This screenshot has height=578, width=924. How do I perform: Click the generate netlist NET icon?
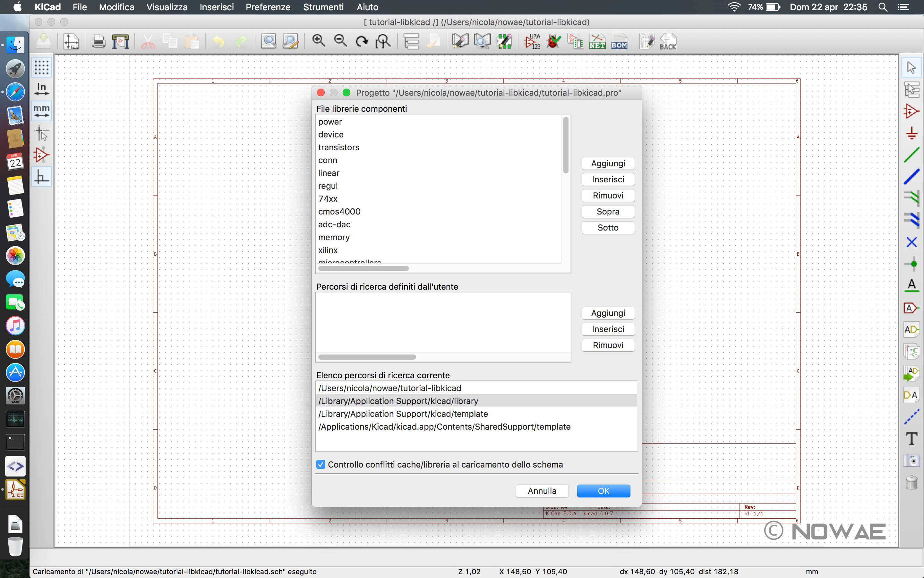(x=597, y=41)
